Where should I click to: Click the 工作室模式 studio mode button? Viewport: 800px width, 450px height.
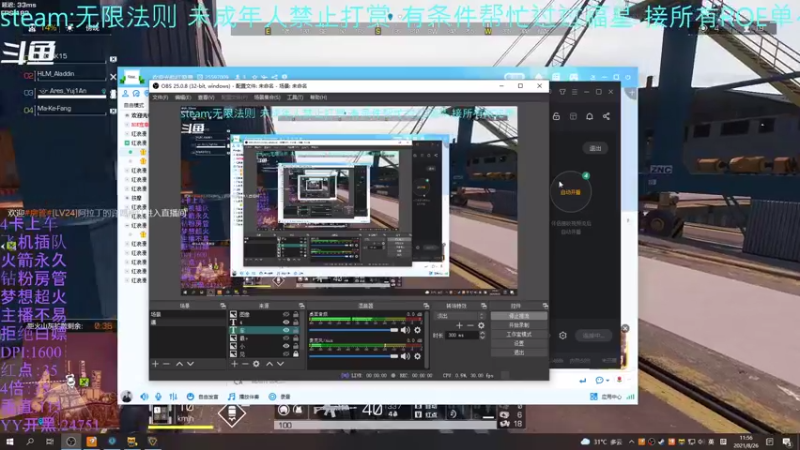[519, 334]
